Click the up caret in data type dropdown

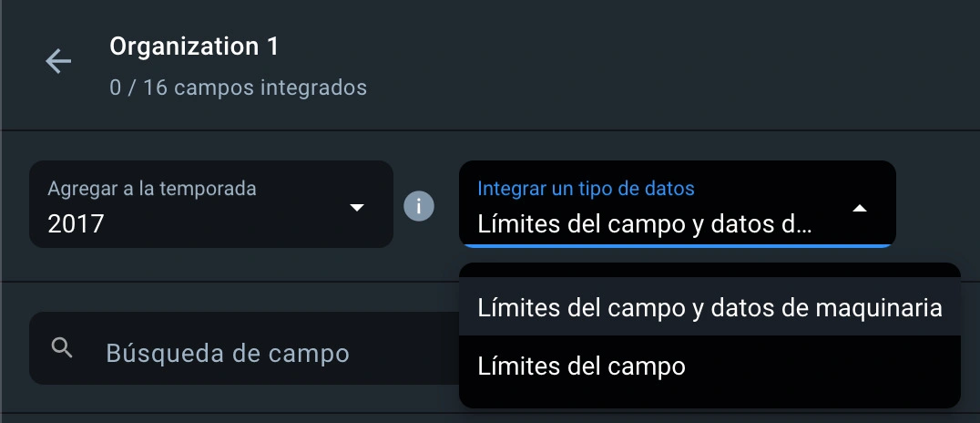click(859, 208)
